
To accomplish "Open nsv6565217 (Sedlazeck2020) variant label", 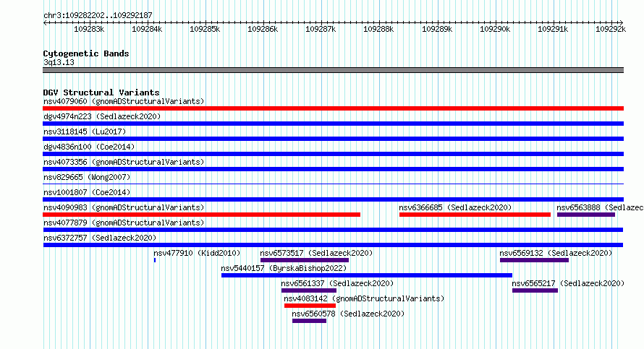I will point(569,283).
